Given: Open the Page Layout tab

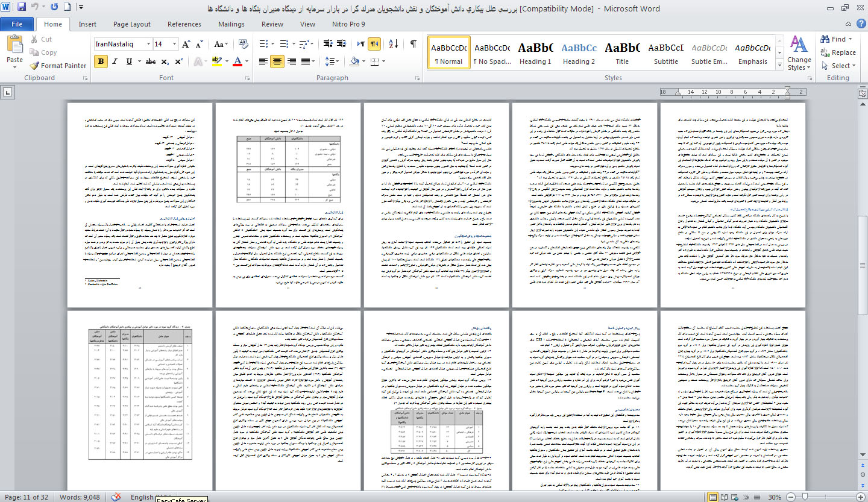Looking at the screenshot, I should point(132,24).
